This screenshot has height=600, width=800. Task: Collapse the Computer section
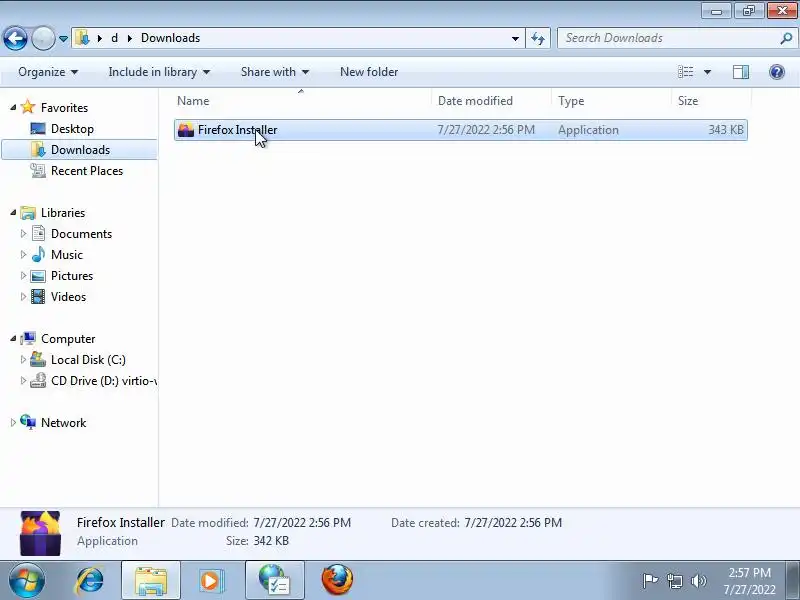click(13, 338)
